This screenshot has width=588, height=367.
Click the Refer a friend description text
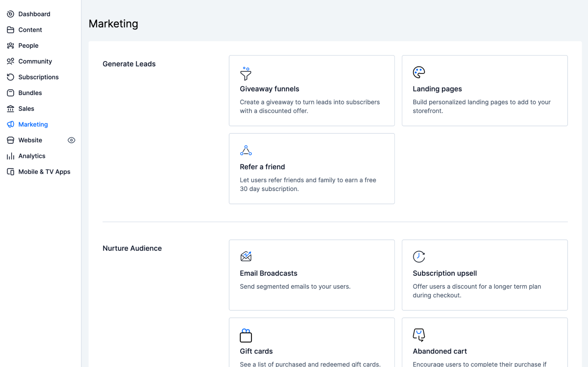point(308,184)
